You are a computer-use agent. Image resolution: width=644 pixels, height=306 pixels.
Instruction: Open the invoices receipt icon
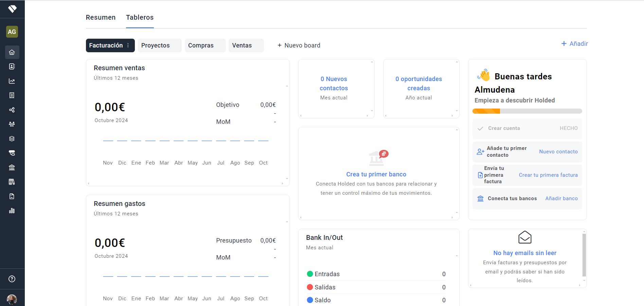point(12,95)
